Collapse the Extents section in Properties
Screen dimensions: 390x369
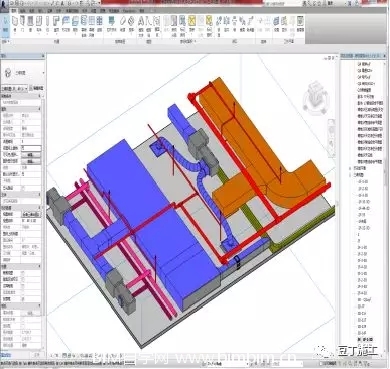coord(40,266)
